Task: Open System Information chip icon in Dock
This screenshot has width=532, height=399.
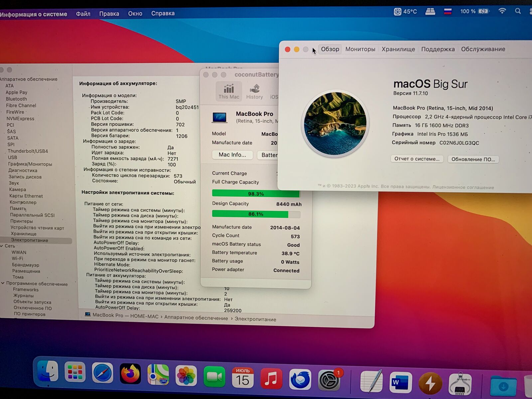Action: tap(460, 384)
